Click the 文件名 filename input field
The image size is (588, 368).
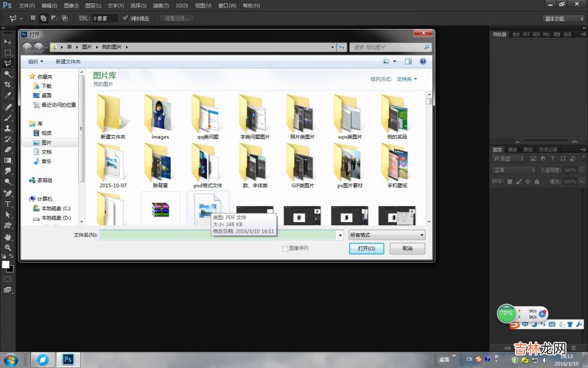[218, 235]
